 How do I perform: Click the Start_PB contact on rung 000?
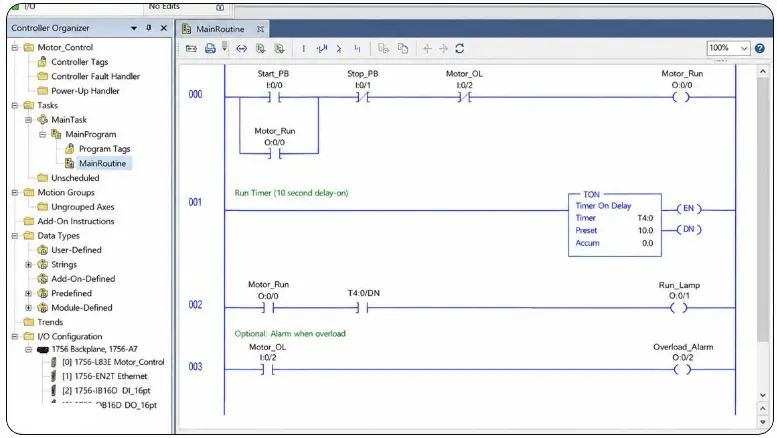tap(274, 97)
